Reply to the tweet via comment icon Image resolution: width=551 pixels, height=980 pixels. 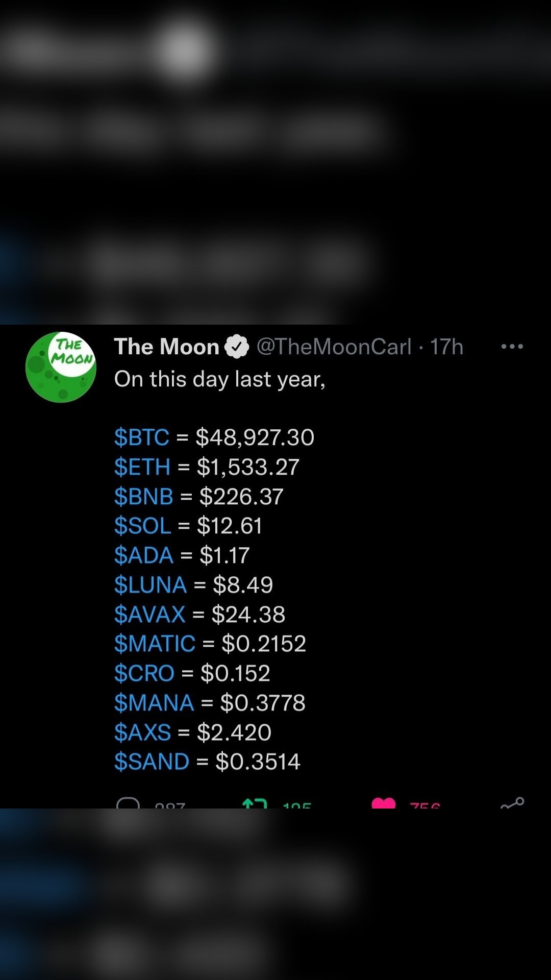click(128, 803)
